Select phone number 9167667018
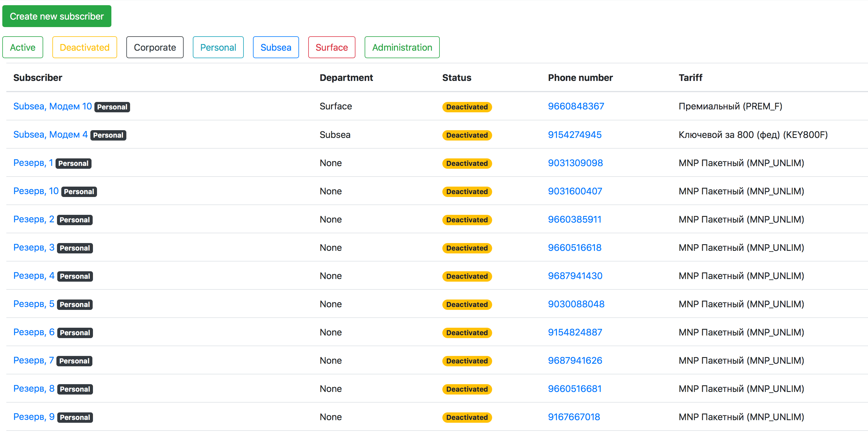 (x=574, y=417)
